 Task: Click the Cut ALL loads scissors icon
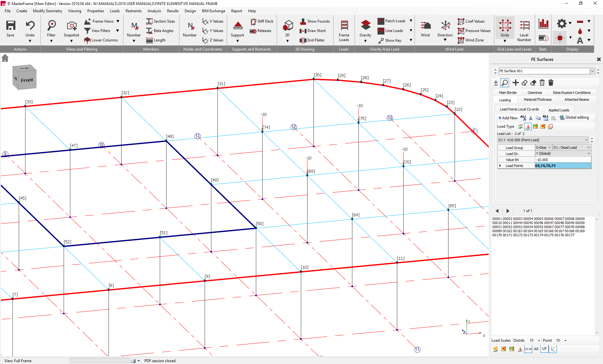click(523, 118)
